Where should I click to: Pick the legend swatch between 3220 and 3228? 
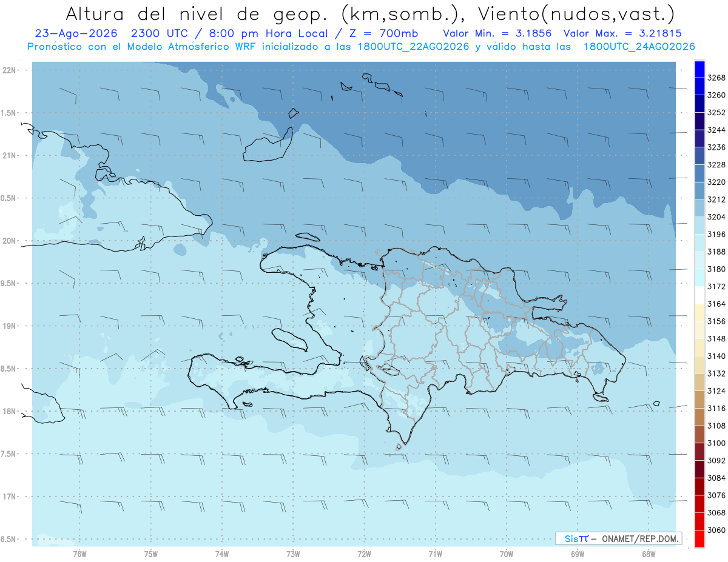pyautogui.click(x=699, y=173)
